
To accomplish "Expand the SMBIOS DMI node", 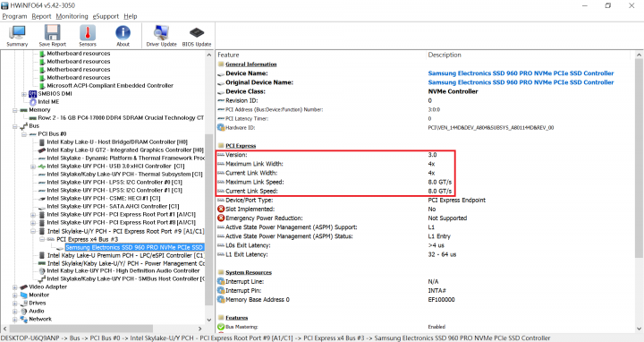I will [x=24, y=94].
